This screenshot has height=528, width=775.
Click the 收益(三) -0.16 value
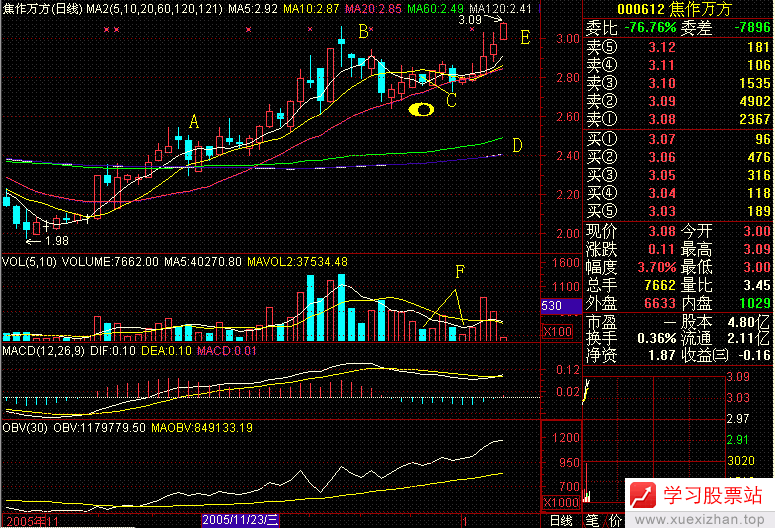pyautogui.click(x=754, y=355)
